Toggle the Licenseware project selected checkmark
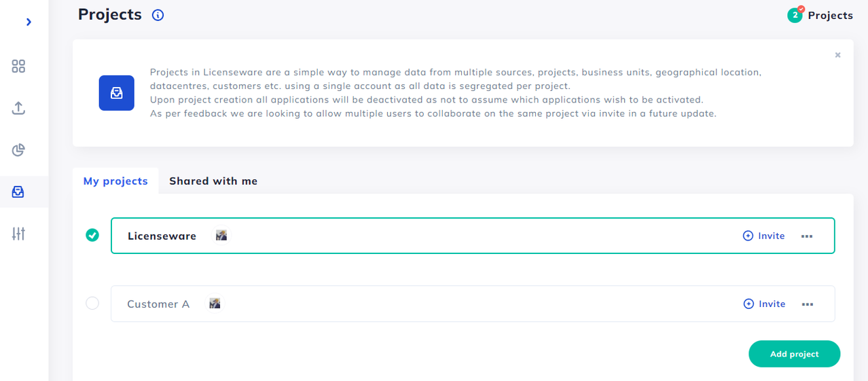The width and height of the screenshot is (868, 381). [92, 235]
